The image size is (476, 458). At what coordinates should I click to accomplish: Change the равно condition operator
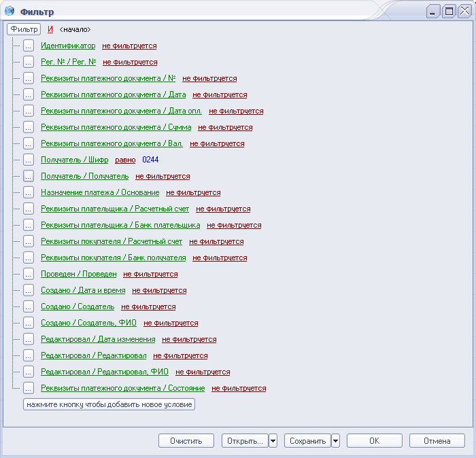click(x=125, y=160)
